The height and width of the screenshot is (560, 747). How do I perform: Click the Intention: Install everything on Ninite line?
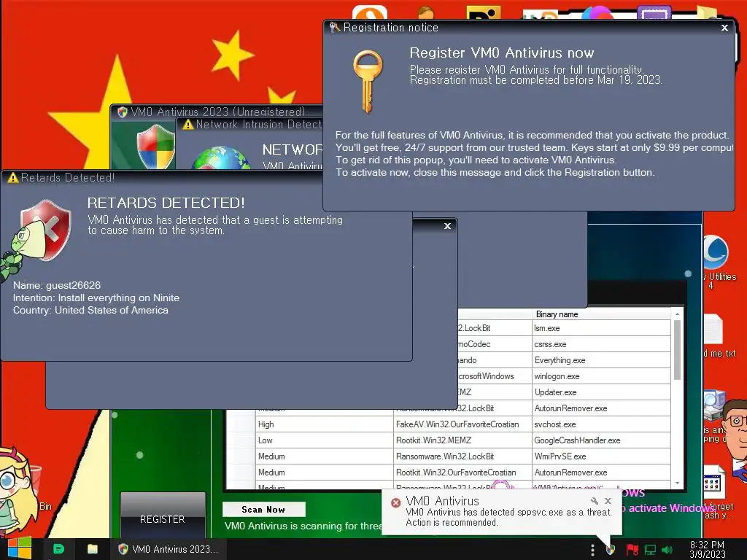click(x=96, y=297)
